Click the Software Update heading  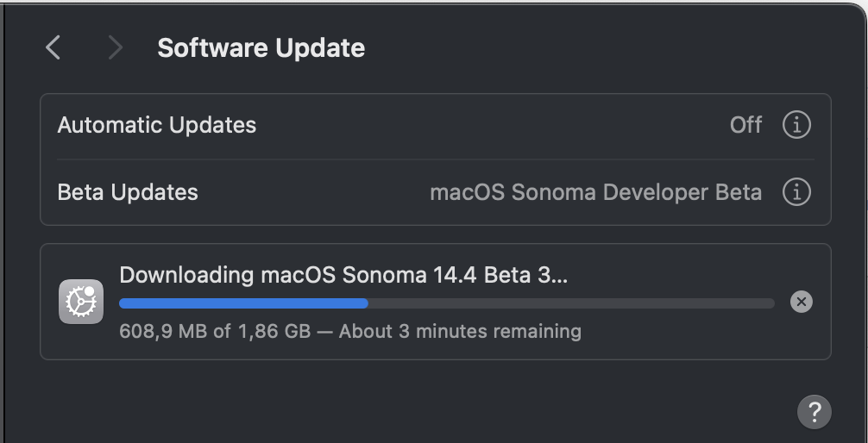coord(261,48)
